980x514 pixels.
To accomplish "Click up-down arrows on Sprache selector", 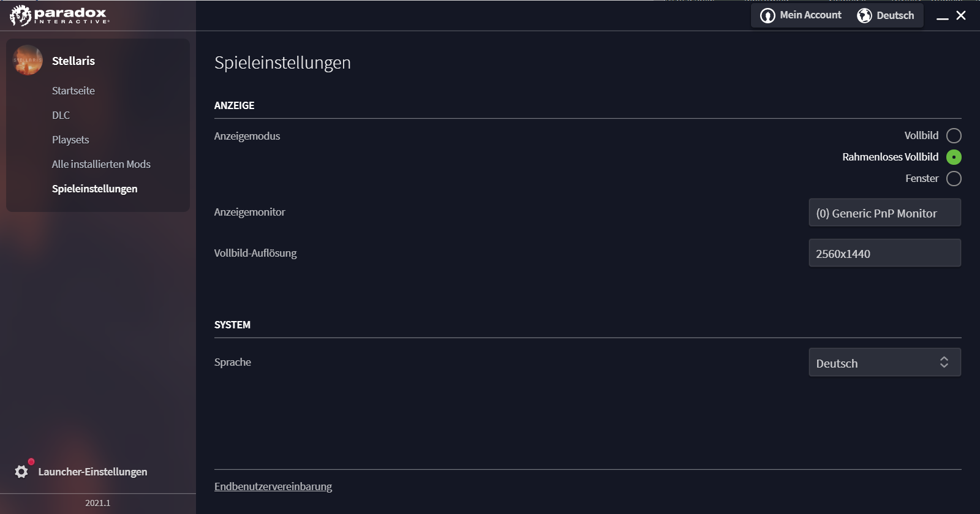I will 944,362.
